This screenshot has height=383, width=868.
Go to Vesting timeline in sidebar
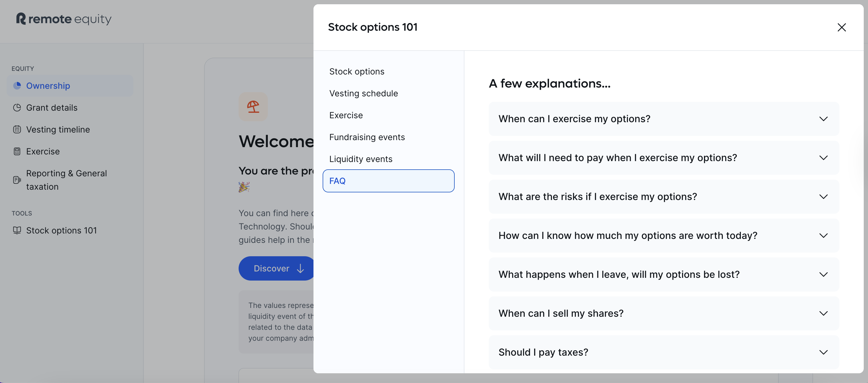pos(70,129)
